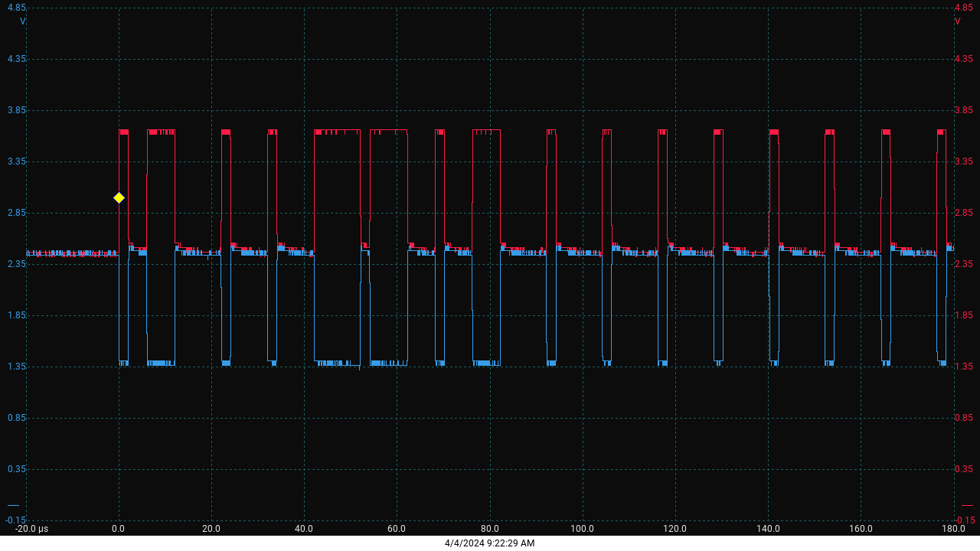
Task: Click the 60.0 time axis label
Action: (x=397, y=529)
